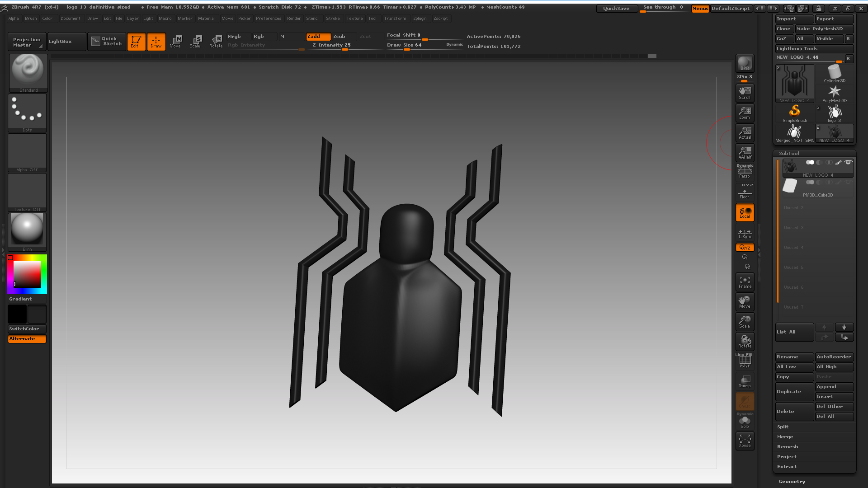Click the Import button

[794, 19]
